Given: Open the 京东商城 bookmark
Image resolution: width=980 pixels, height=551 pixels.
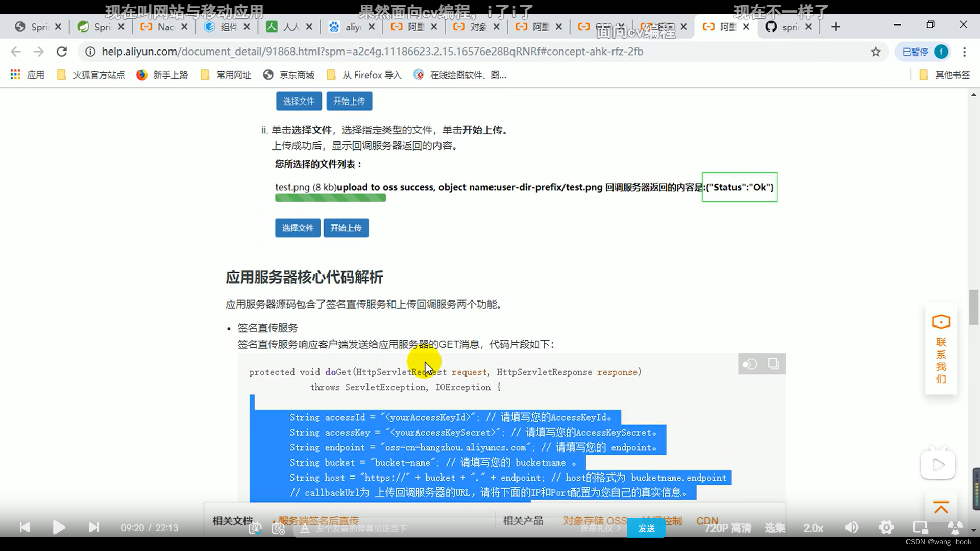Looking at the screenshot, I should [x=289, y=75].
